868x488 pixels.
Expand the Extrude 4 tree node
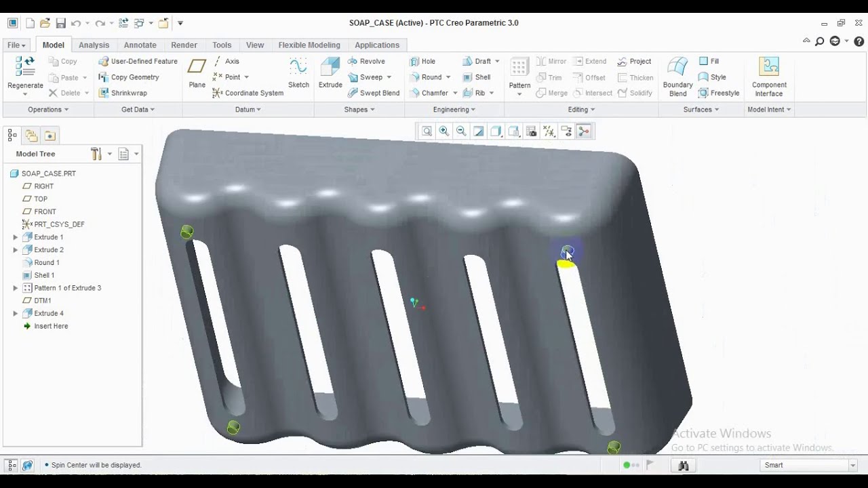click(x=16, y=313)
